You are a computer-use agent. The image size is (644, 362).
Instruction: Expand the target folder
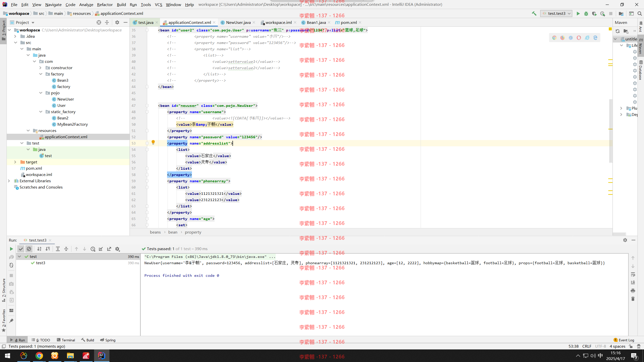pyautogui.click(x=15, y=162)
